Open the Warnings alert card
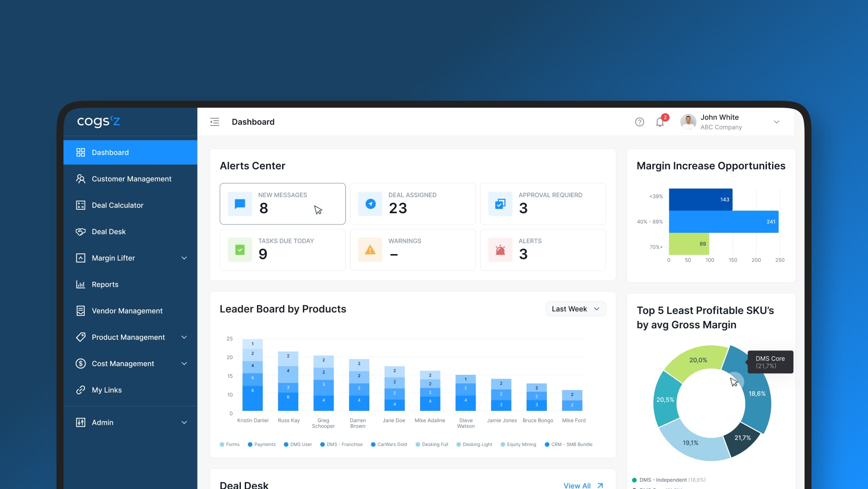 413,250
